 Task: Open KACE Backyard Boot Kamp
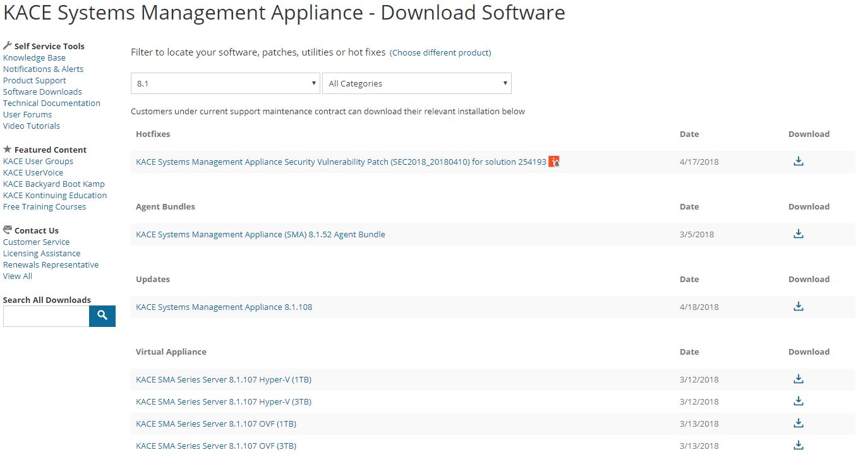click(x=54, y=184)
